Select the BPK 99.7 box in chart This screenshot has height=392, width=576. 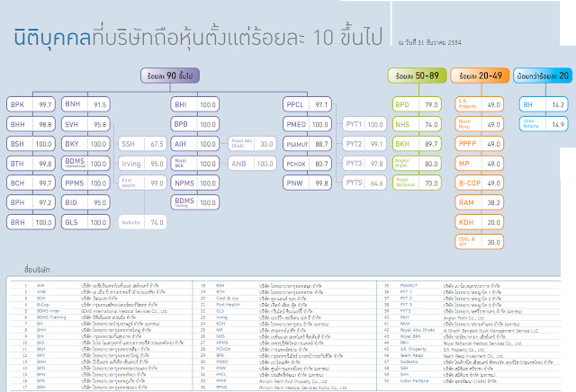pos(31,104)
